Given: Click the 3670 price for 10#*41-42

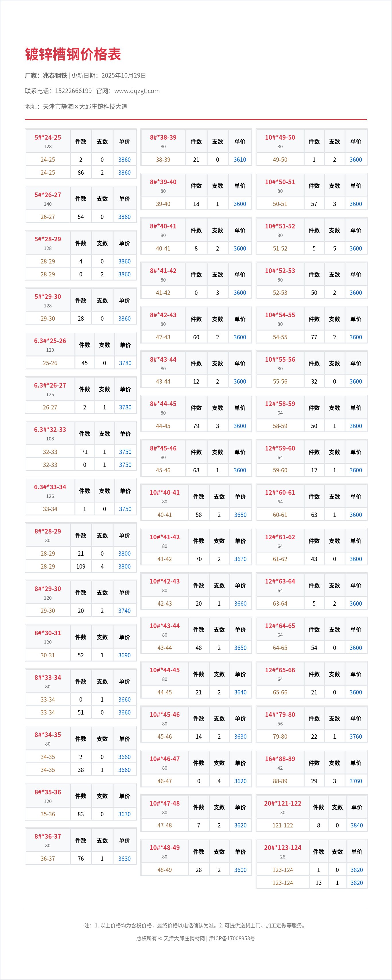Looking at the screenshot, I should coord(240,559).
